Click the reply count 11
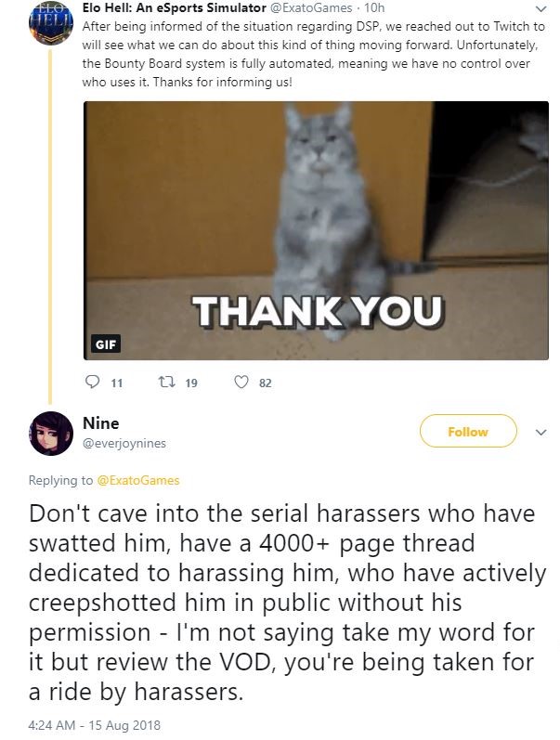This screenshot has width=560, height=740. 117,383
